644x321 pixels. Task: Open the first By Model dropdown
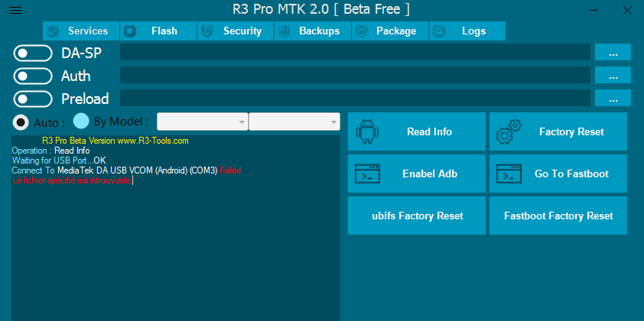pyautogui.click(x=203, y=122)
